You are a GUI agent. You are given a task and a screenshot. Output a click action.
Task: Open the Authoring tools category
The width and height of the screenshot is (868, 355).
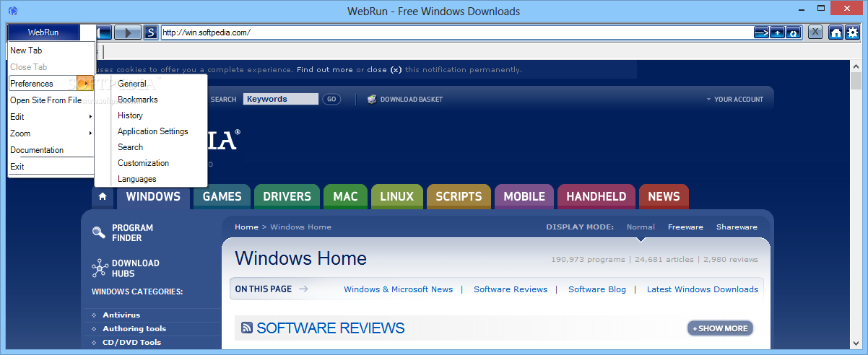(134, 329)
